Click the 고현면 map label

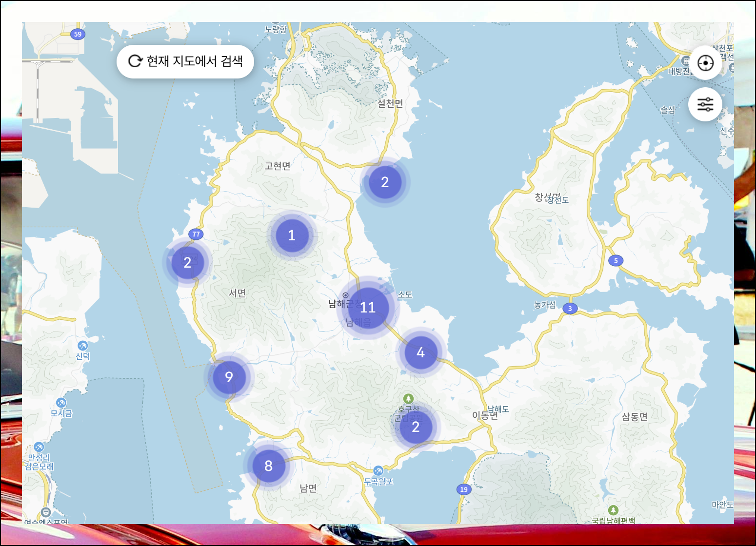click(x=278, y=166)
